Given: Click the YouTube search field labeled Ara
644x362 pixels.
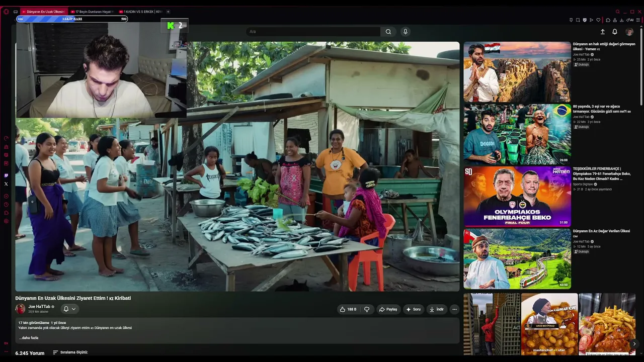Looking at the screenshot, I should click(313, 32).
